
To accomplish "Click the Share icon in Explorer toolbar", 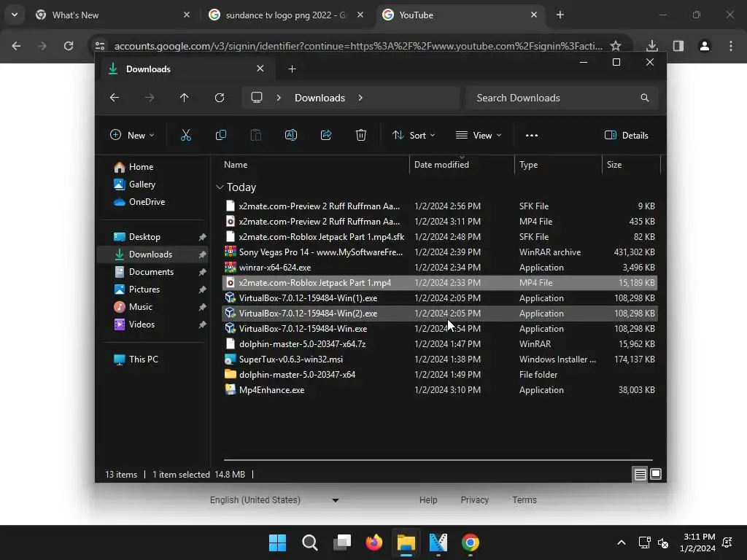I will click(326, 135).
